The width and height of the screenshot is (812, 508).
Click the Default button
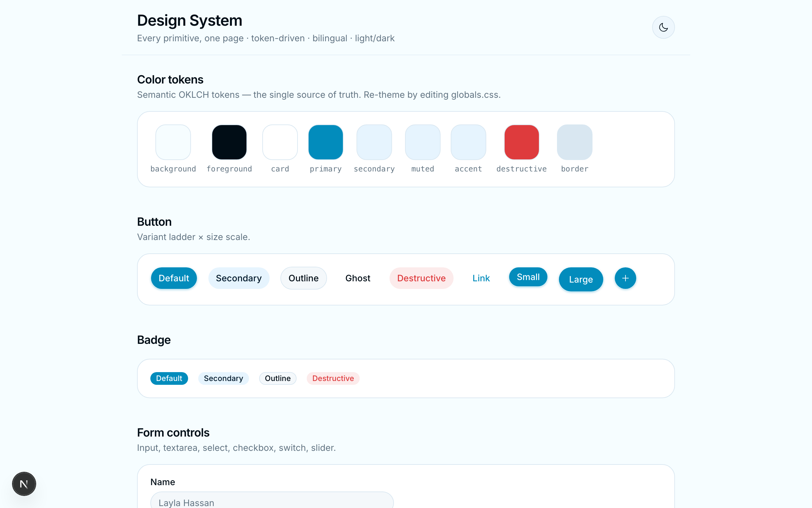(x=174, y=278)
